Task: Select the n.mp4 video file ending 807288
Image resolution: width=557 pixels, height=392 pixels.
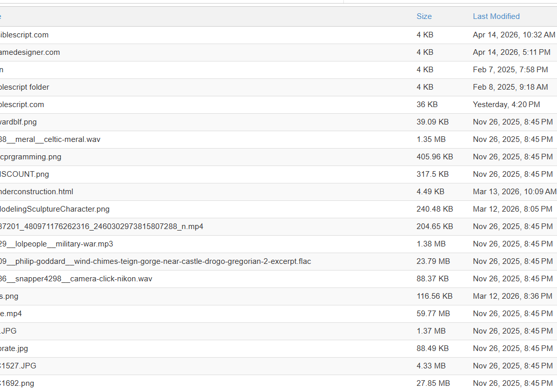Action: click(x=279, y=226)
